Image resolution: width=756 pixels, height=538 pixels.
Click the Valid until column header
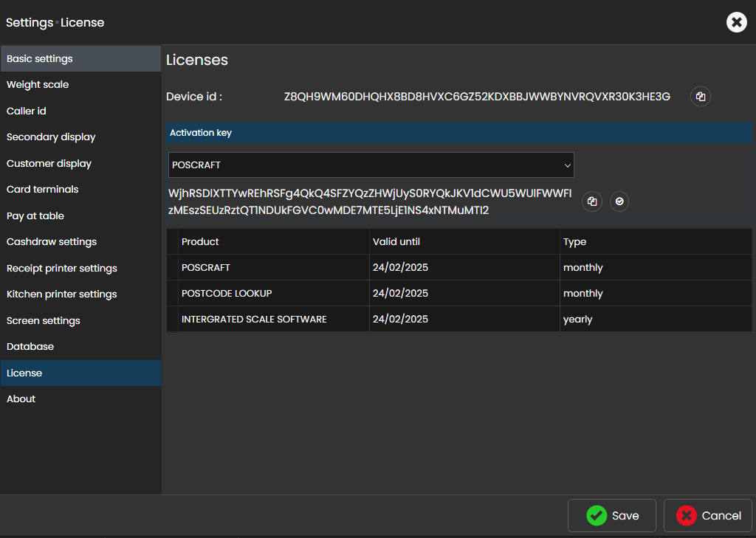(x=396, y=242)
